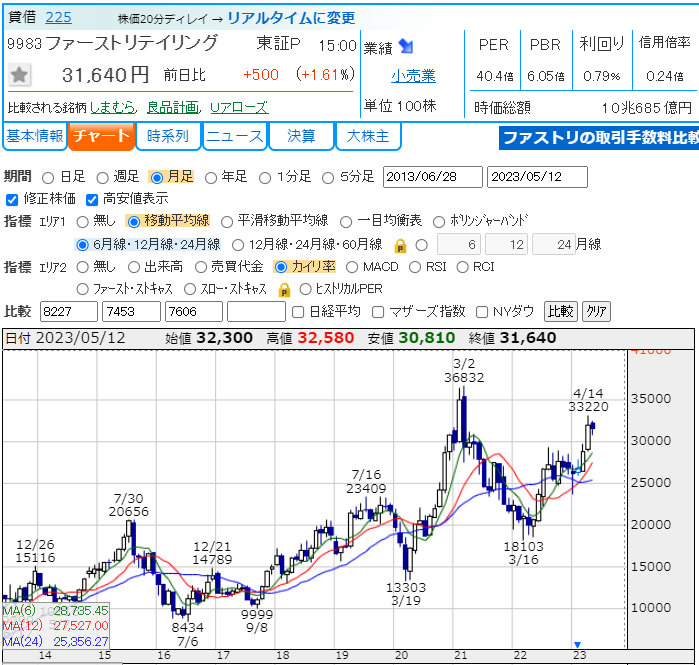Image resolution: width=699 pixels, height=665 pixels.
Task: Click the comparison code field 7606
Action: point(193,312)
